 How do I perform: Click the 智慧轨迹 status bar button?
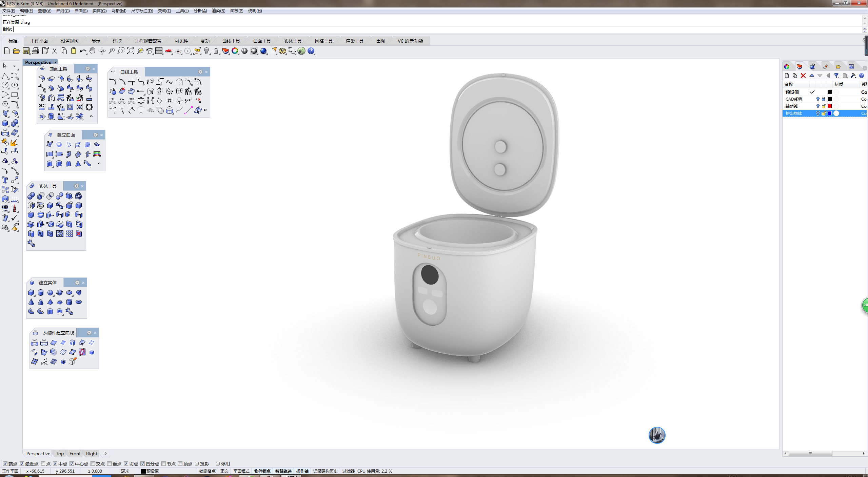283,471
